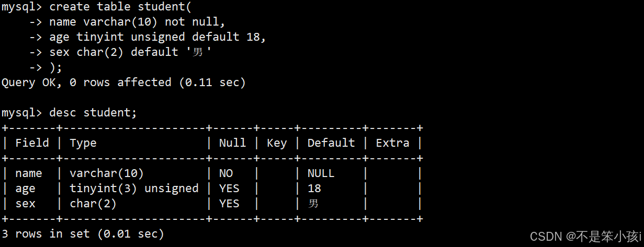The height and width of the screenshot is (247, 644).
Task: Click the 'tinyint(3) unsigned' type cell
Action: [134, 189]
